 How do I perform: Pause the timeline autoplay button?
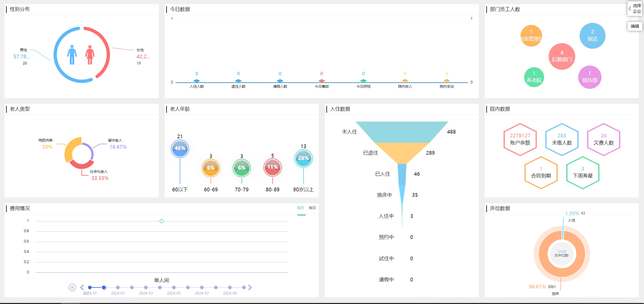(x=72, y=287)
